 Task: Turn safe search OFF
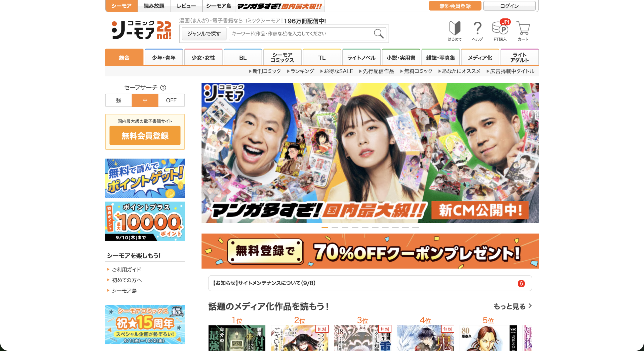(x=171, y=100)
